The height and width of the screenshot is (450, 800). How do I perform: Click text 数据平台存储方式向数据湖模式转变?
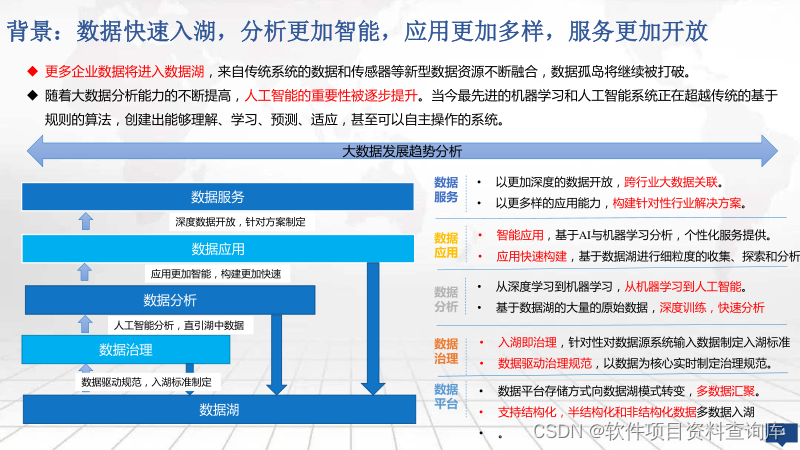pyautogui.click(x=591, y=391)
